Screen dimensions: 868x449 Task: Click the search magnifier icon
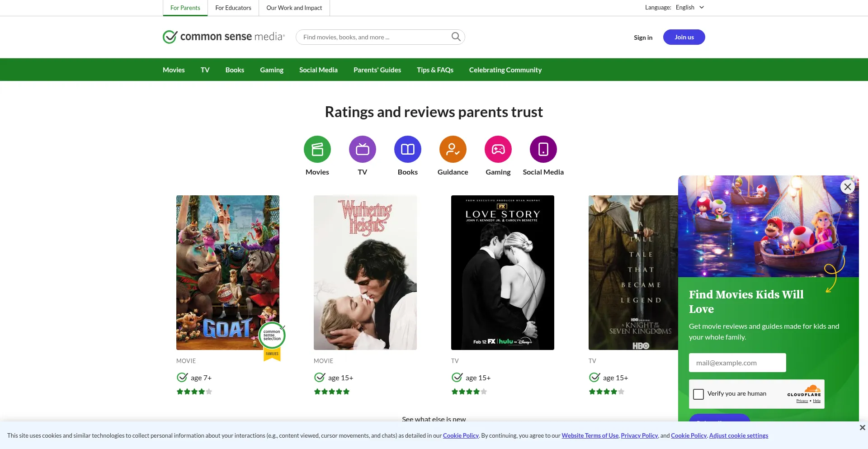pos(456,37)
